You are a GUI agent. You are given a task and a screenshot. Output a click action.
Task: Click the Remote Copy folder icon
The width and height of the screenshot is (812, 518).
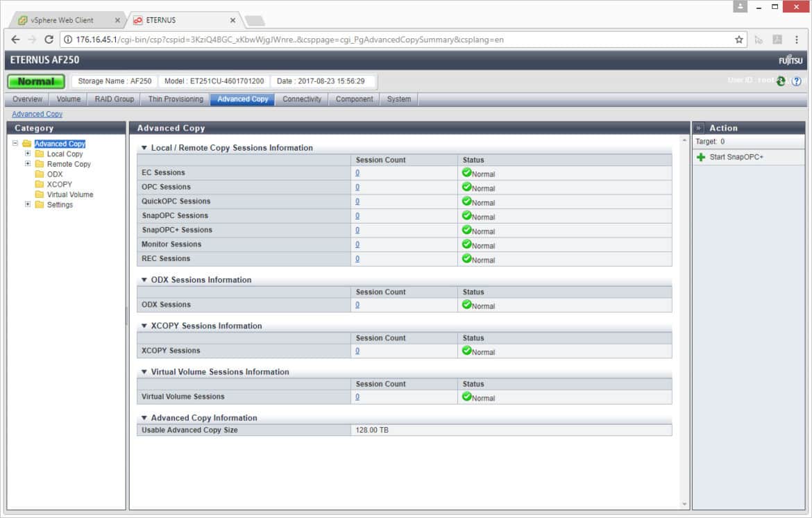[x=40, y=164]
